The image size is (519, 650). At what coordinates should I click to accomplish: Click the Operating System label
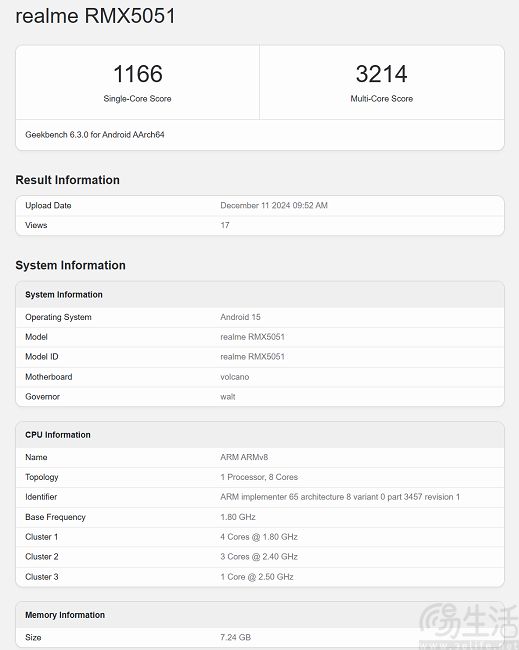coord(58,317)
